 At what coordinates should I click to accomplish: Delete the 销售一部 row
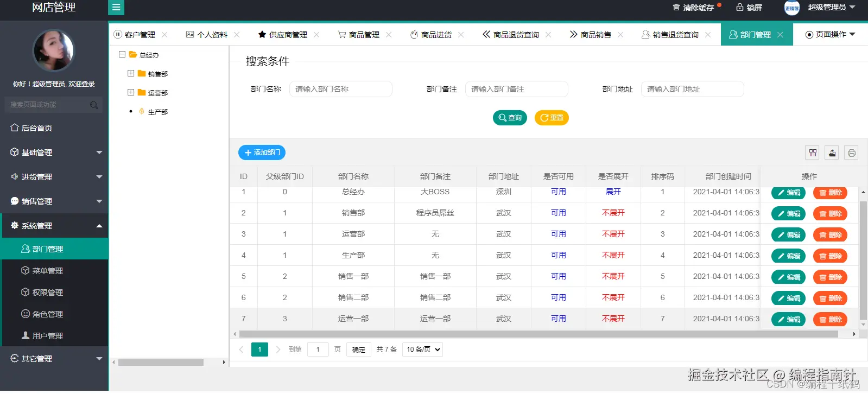(x=830, y=277)
